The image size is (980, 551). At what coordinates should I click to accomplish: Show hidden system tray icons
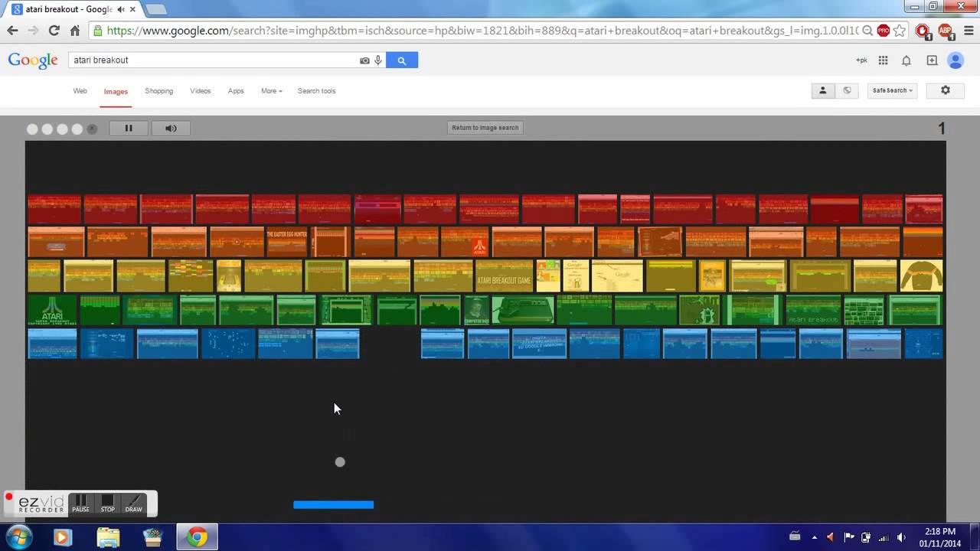click(814, 538)
